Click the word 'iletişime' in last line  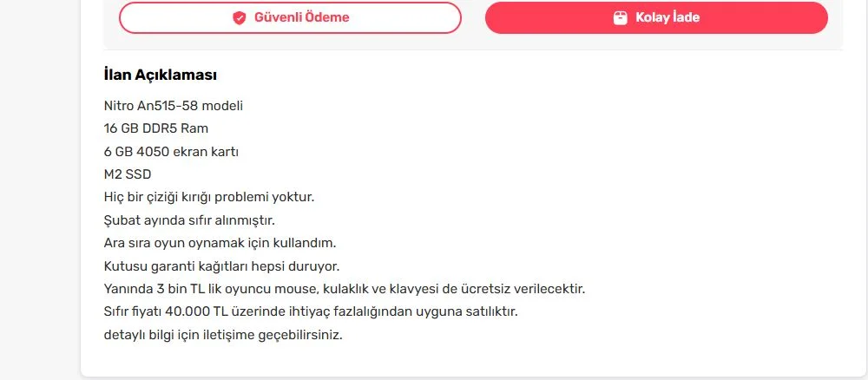(x=247, y=334)
